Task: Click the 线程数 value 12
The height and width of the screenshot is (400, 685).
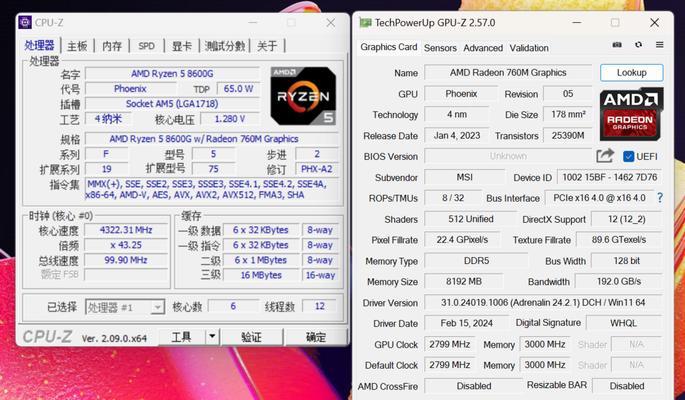Action: (x=320, y=306)
